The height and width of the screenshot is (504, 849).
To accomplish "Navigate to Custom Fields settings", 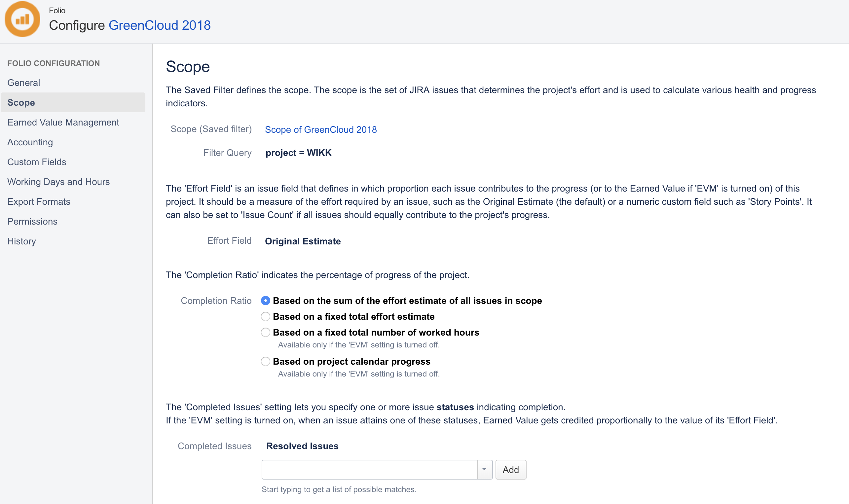I will (37, 162).
